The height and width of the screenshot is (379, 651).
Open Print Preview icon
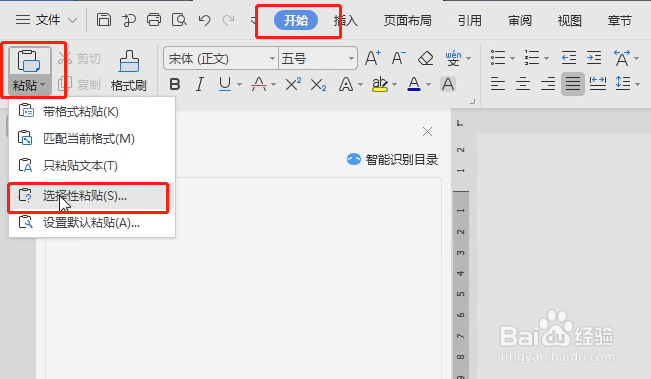click(x=179, y=20)
